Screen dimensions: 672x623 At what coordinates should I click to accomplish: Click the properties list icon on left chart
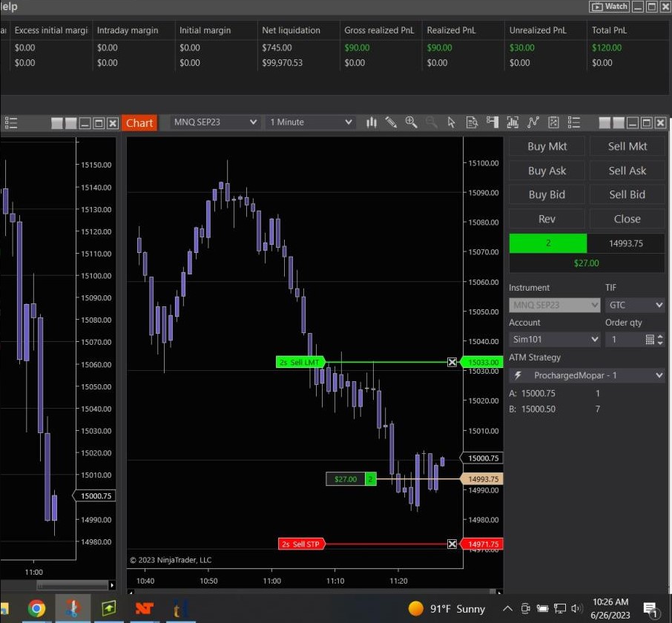pos(10,123)
